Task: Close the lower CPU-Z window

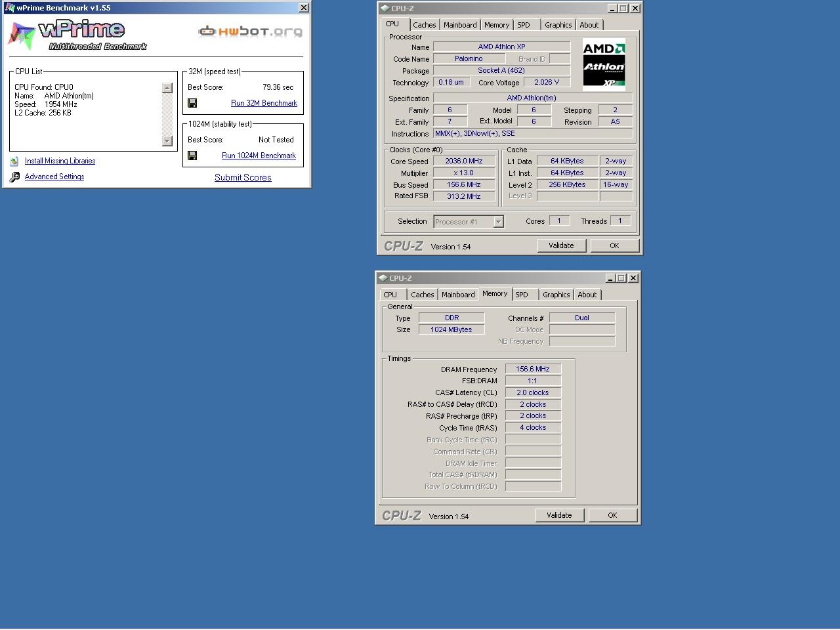Action: click(633, 278)
